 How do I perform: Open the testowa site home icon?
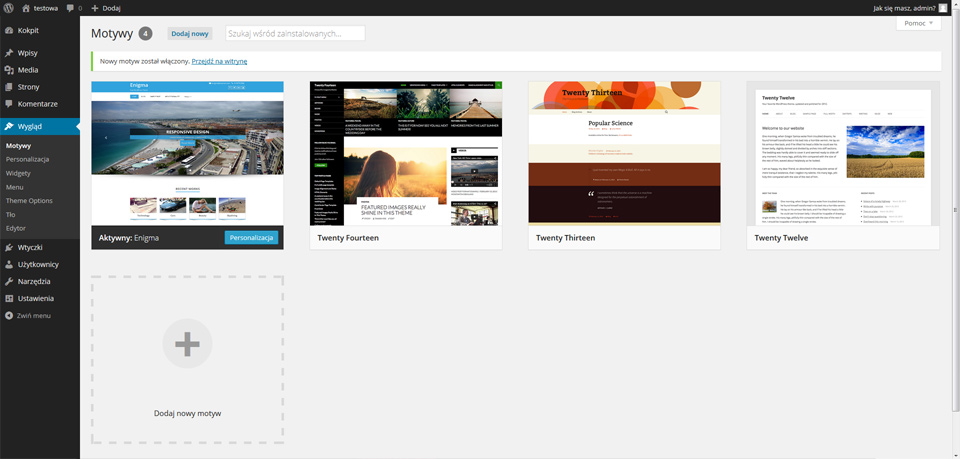coord(26,8)
